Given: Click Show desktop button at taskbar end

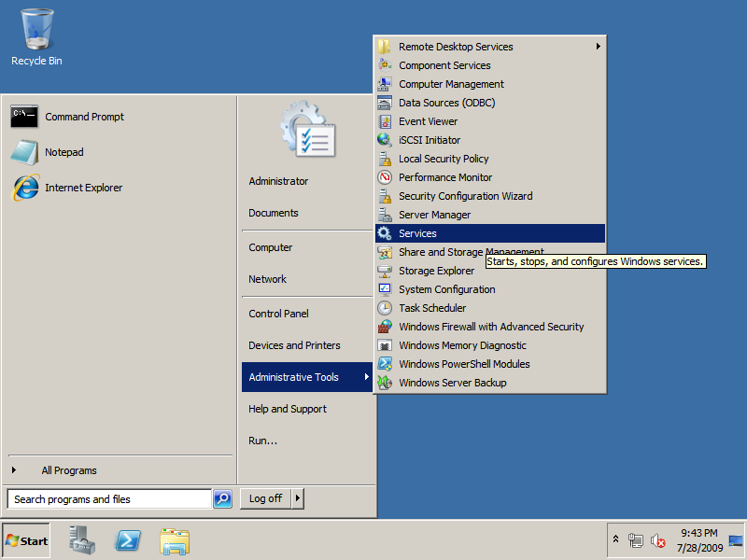Looking at the screenshot, I should pos(736,540).
